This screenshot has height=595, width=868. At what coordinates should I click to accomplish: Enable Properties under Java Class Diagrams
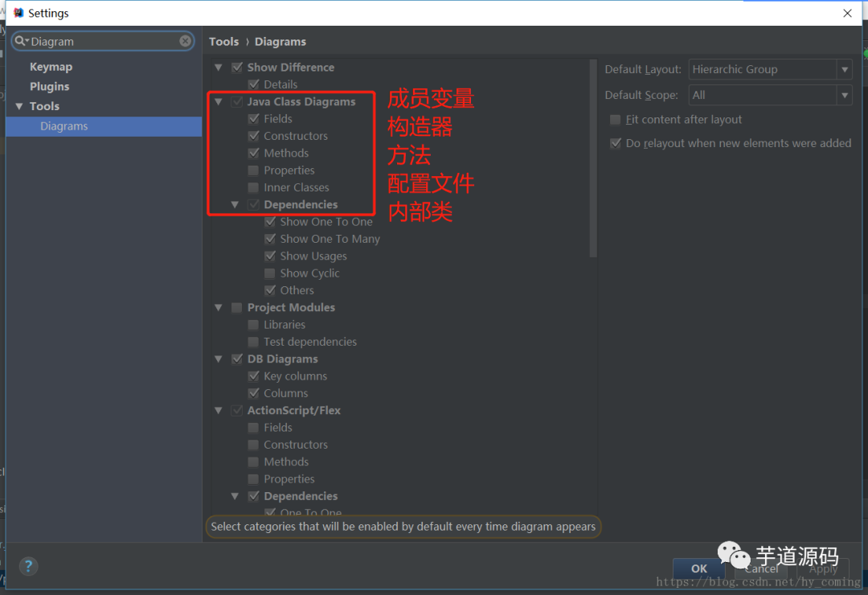click(x=253, y=170)
